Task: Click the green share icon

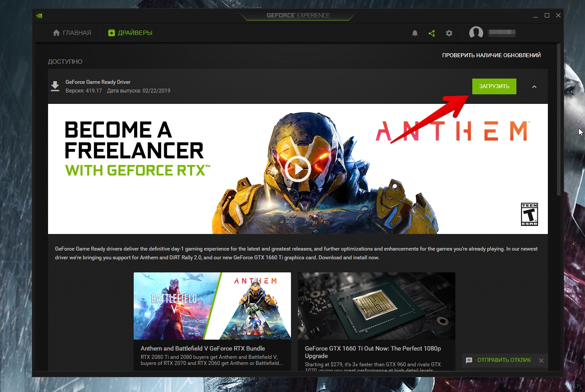Action: 432,33
